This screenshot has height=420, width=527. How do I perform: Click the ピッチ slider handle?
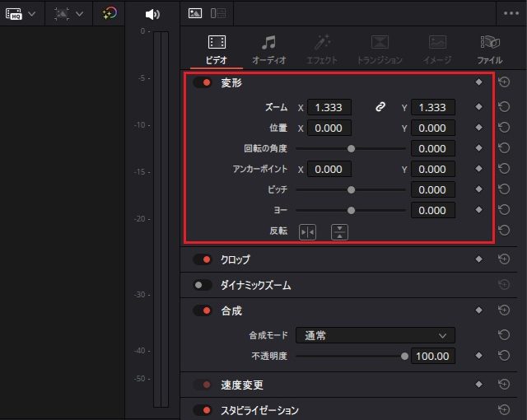(x=351, y=190)
